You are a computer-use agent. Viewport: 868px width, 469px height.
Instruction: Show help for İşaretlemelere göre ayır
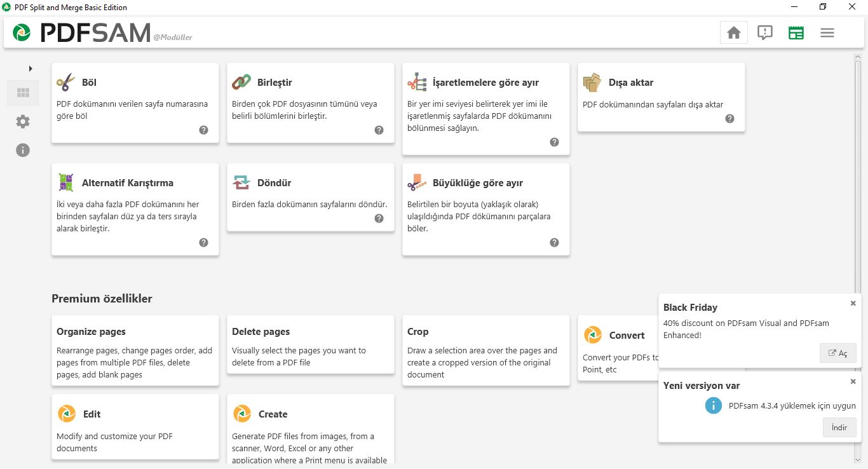click(x=554, y=142)
